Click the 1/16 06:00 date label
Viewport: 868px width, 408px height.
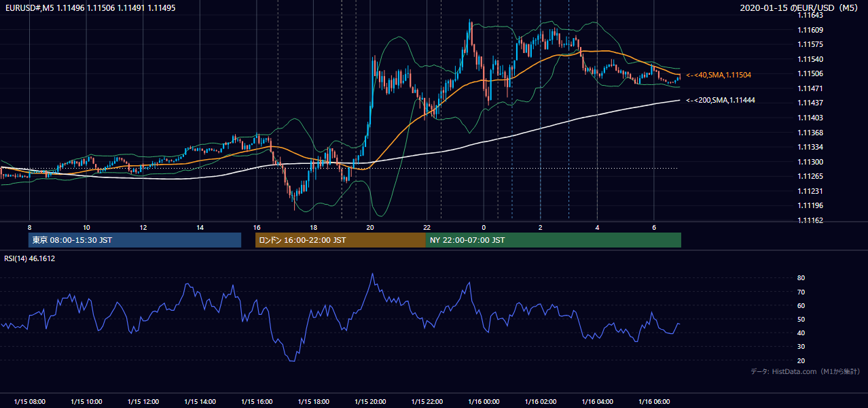tap(653, 402)
